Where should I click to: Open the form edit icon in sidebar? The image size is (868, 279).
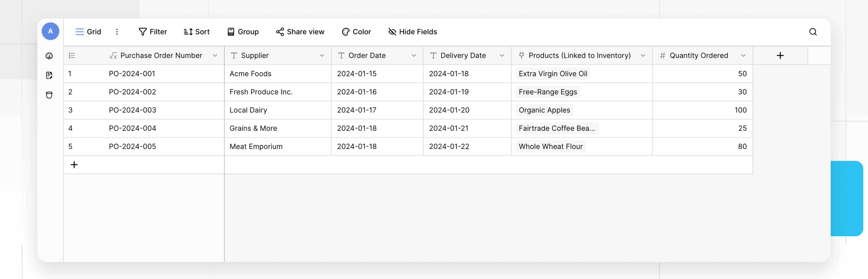[x=49, y=75]
